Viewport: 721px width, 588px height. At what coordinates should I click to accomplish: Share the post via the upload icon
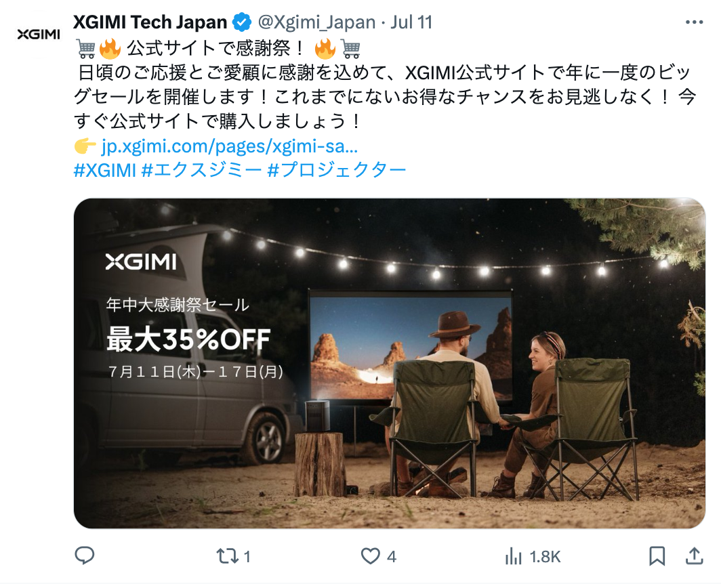point(695,555)
